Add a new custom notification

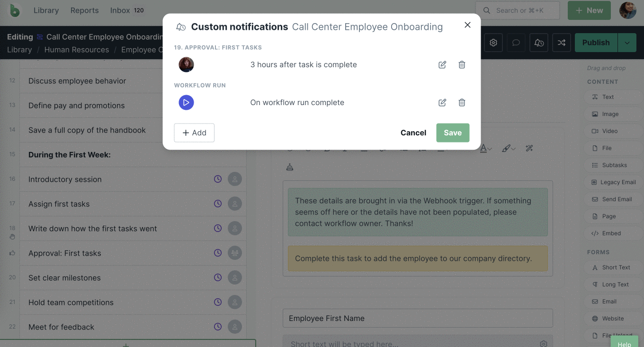coord(194,133)
